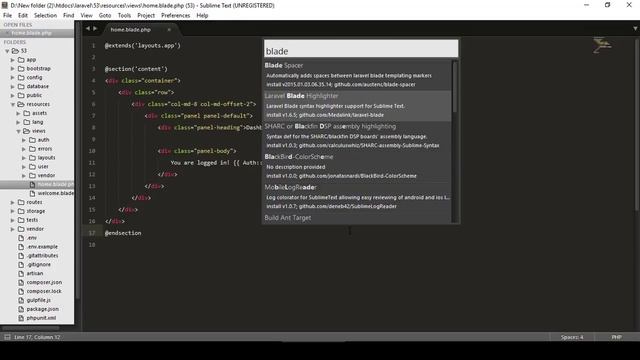640x360 pixels.
Task: Collapse the resources folder
Action: [13, 104]
